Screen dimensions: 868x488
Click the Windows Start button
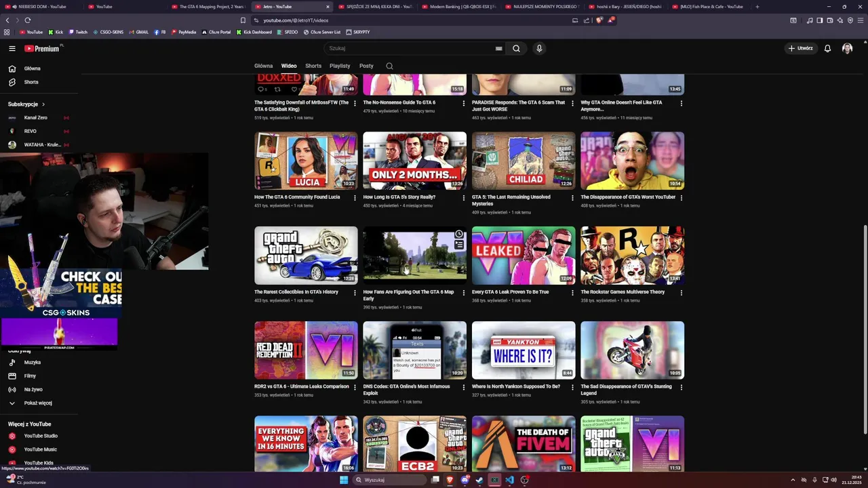coord(344,480)
